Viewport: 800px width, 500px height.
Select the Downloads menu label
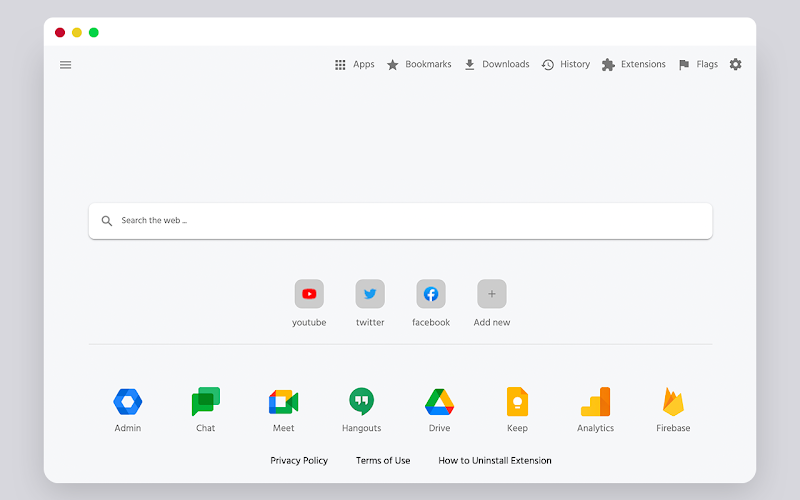[506, 64]
